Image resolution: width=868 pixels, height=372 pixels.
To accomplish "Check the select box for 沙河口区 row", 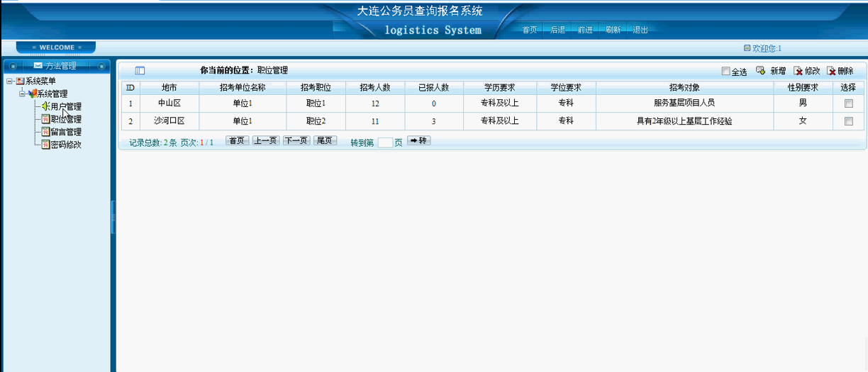I will pyautogui.click(x=848, y=121).
